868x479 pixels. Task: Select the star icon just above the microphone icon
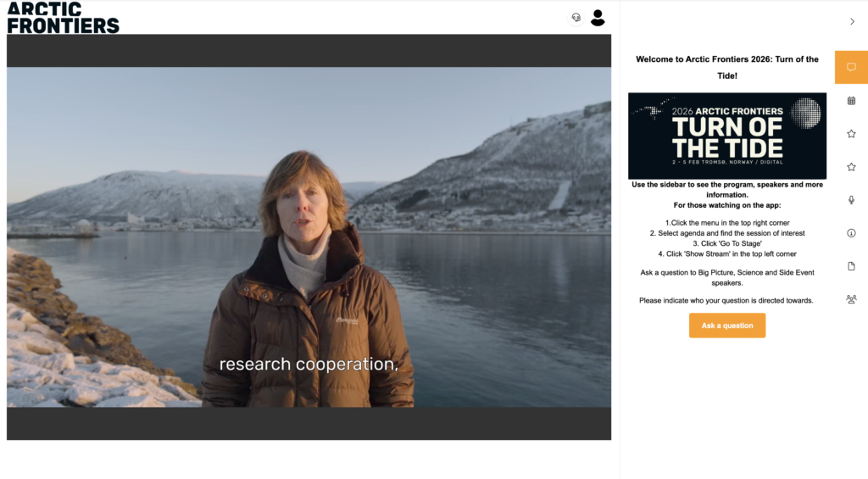click(851, 167)
